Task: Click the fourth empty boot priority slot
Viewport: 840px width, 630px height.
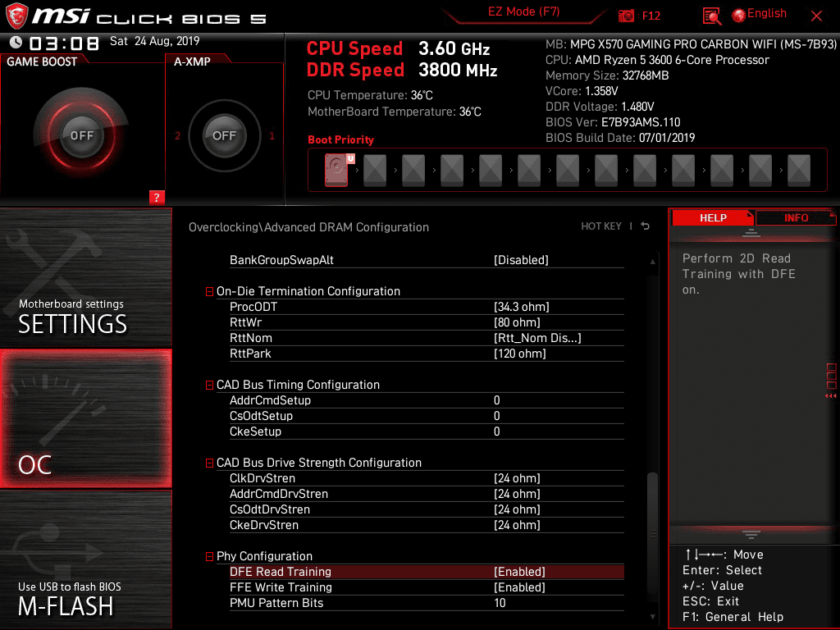Action: click(491, 171)
